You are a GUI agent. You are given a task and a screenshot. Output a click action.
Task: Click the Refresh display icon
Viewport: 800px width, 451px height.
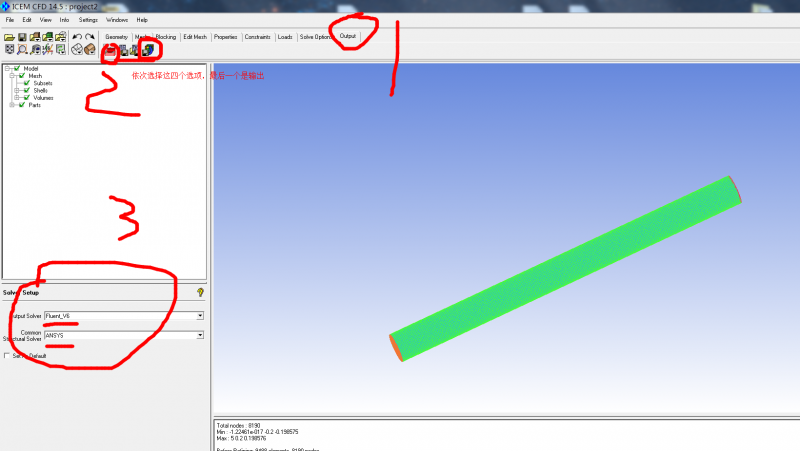click(61, 49)
